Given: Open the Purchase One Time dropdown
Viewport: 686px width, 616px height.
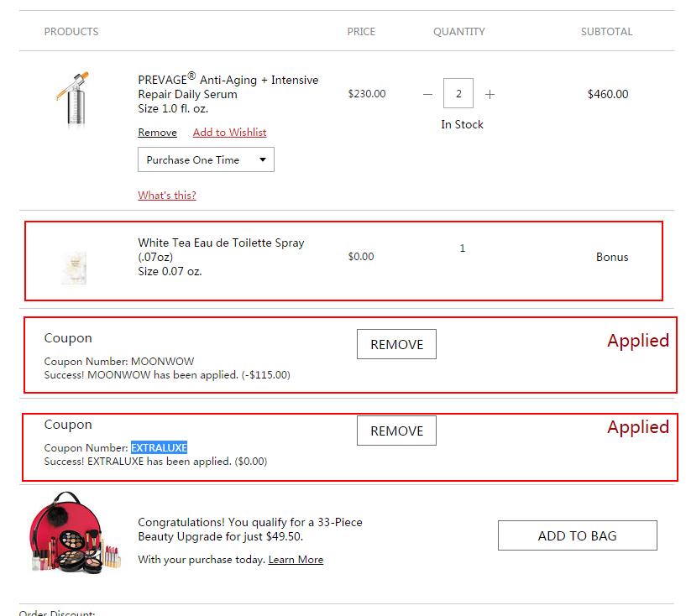Looking at the screenshot, I should click(206, 159).
